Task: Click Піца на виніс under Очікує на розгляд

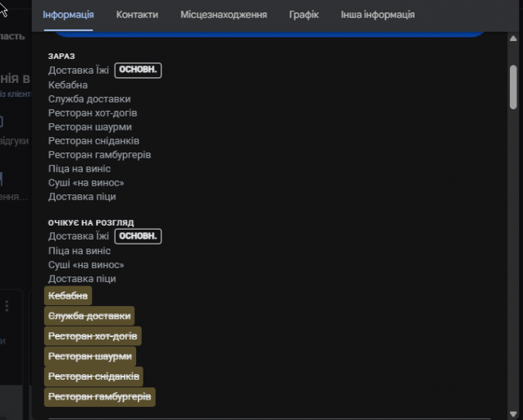Action: click(80, 251)
